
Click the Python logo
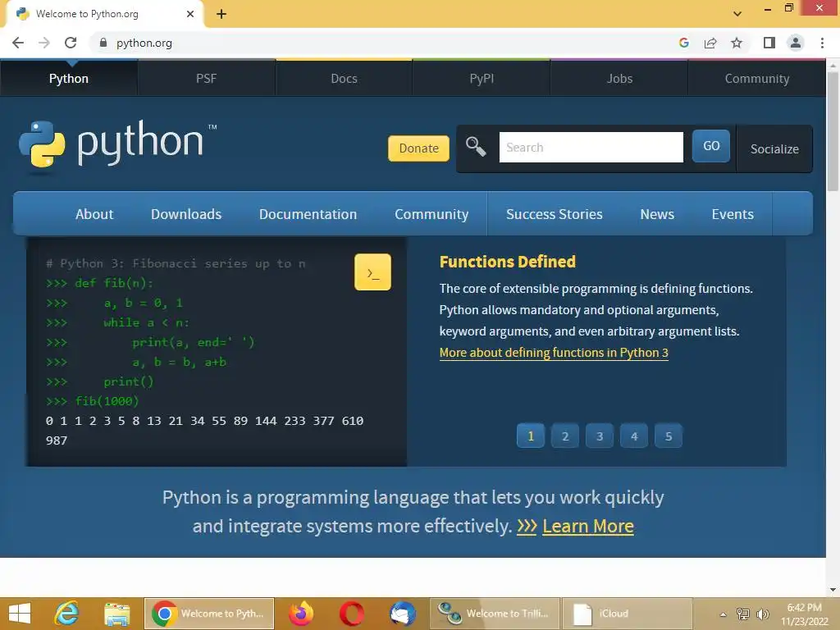pos(118,145)
